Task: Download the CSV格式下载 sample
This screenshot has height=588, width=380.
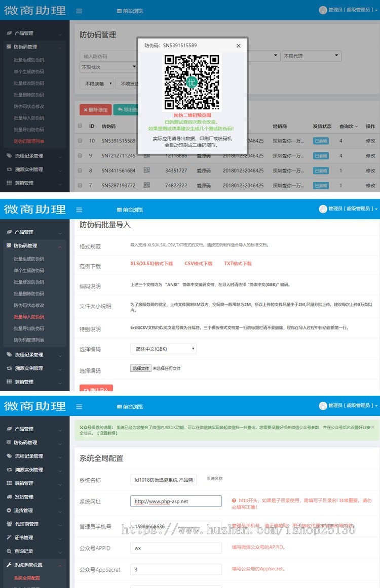Action: click(x=198, y=264)
